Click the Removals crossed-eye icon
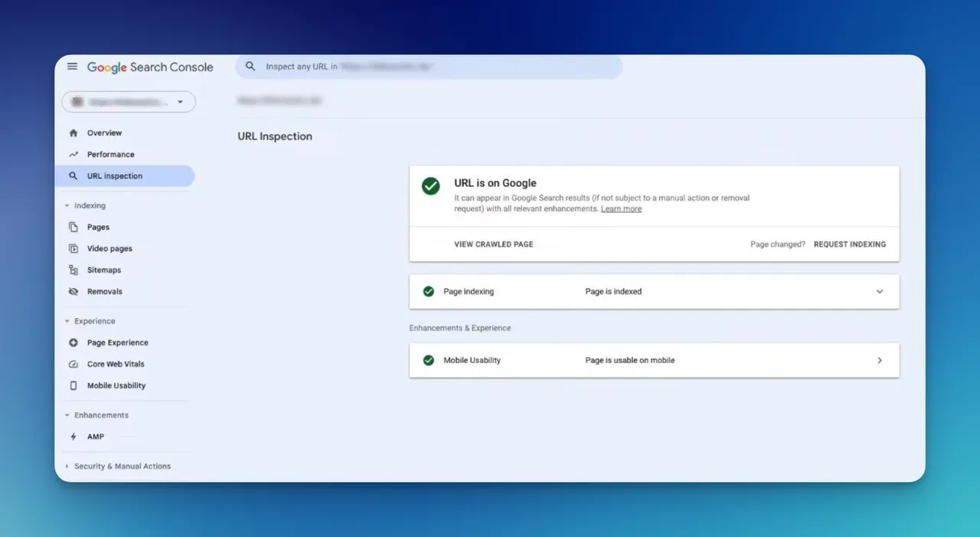 (73, 292)
